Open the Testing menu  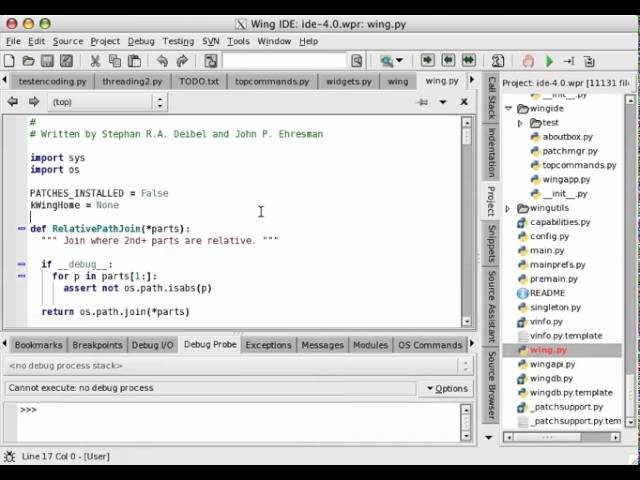pos(178,41)
